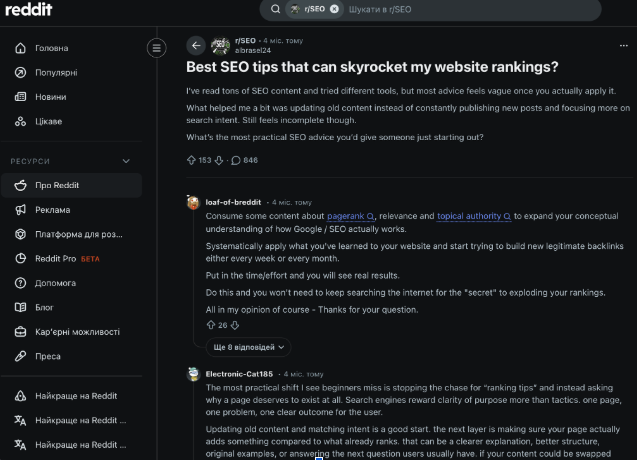This screenshot has width=637, height=460.
Task: Collapse the Ресурси section chevron
Action: (x=126, y=161)
